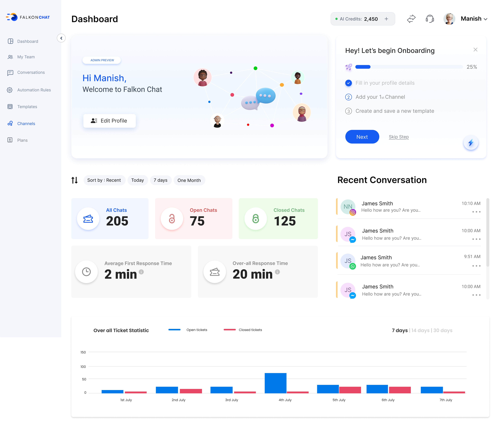Collapse the sidebar with the chevron button
This screenshot has height=431, width=504.
coord(61,38)
